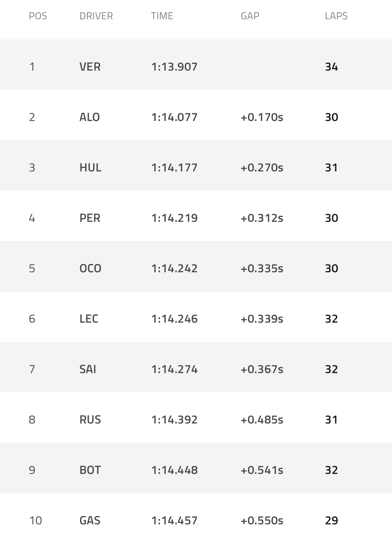This screenshot has width=392, height=539.
Task: Open driver LEC's entry
Action: coord(89,319)
